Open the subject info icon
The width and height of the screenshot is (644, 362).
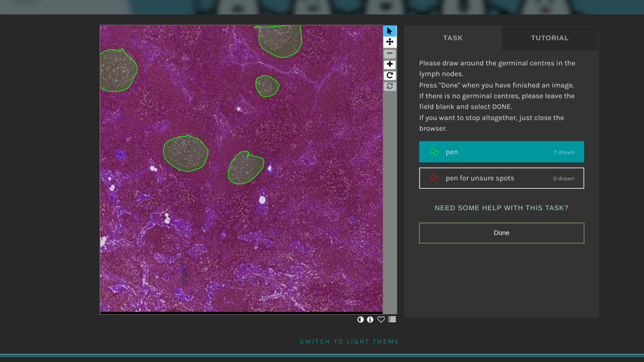[370, 320]
